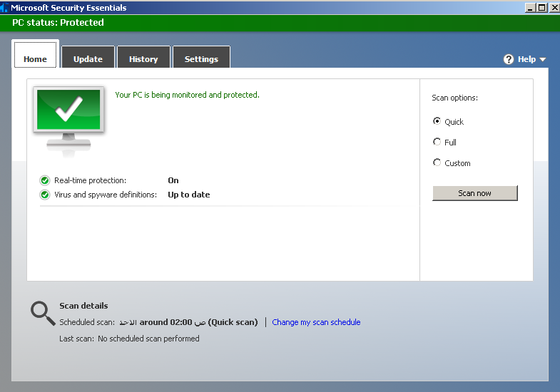Click the blue Help question mark icon
Screen dimensions: 560x392
[x=509, y=59]
